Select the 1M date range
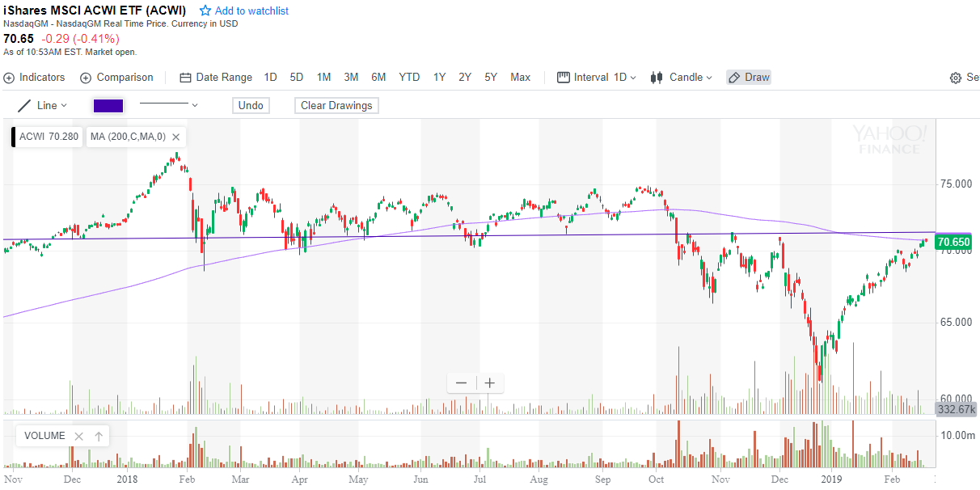The height and width of the screenshot is (490, 980). click(x=323, y=78)
